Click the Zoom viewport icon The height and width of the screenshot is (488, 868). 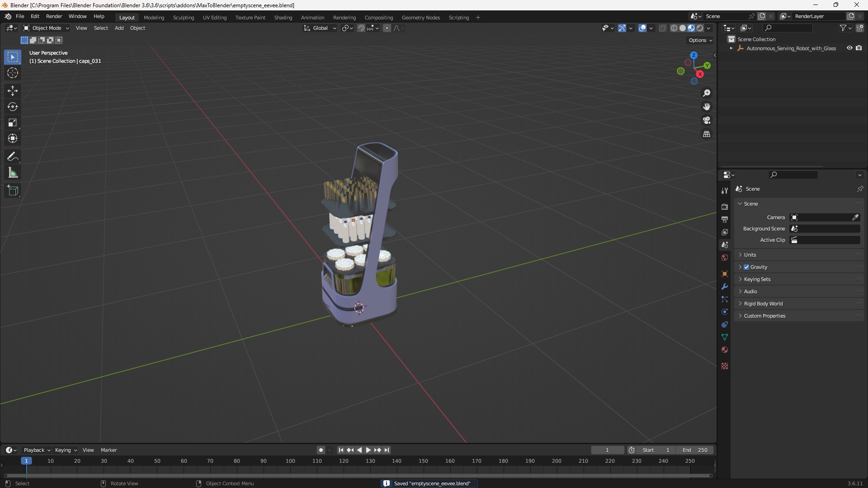707,93
